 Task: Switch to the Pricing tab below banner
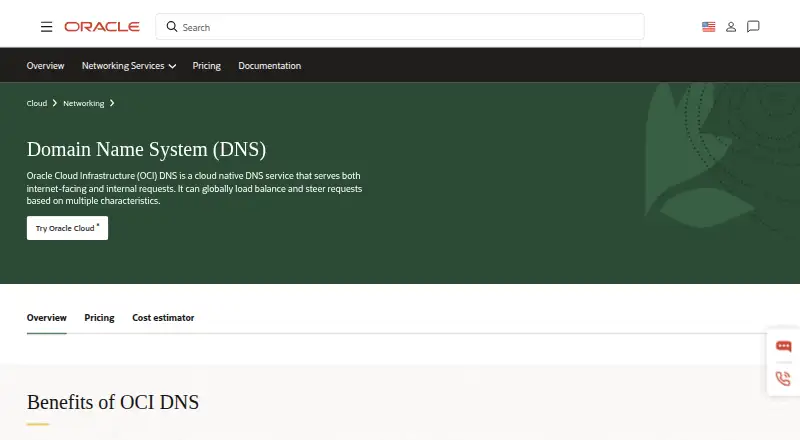tap(99, 317)
